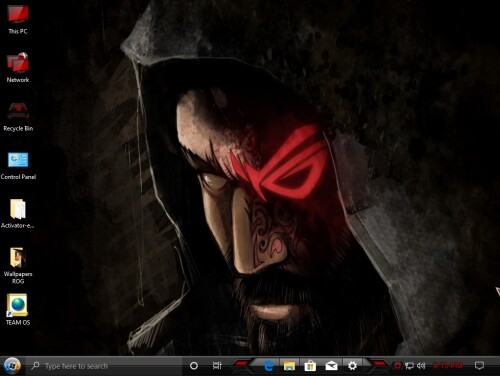
Task: Open Settings gear in the taskbar
Action: pos(352,366)
